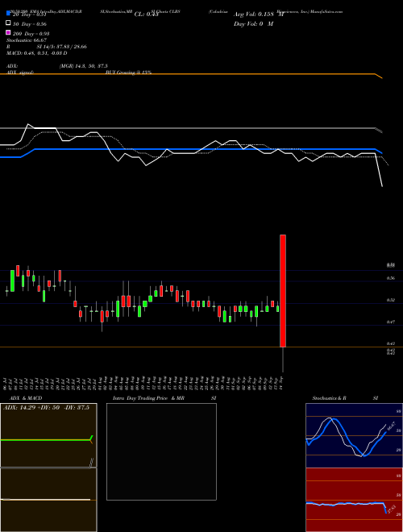403x532 pixels.
Task: Click the magenta 200 Day EMA legend swatch
Action: click(x=8, y=32)
